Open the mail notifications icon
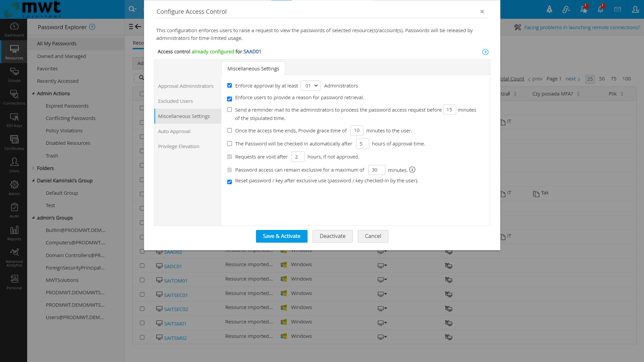Screen dimensions: 644x362 click(618, 9)
